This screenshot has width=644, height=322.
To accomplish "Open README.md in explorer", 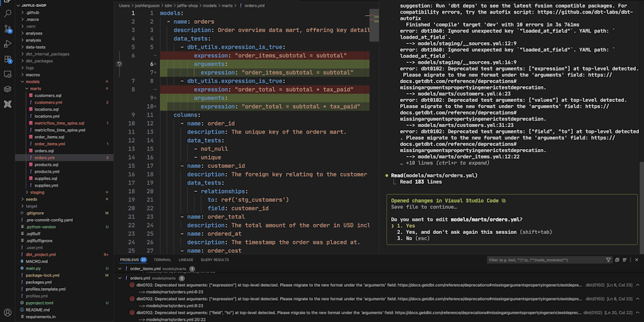I will click(37, 309).
